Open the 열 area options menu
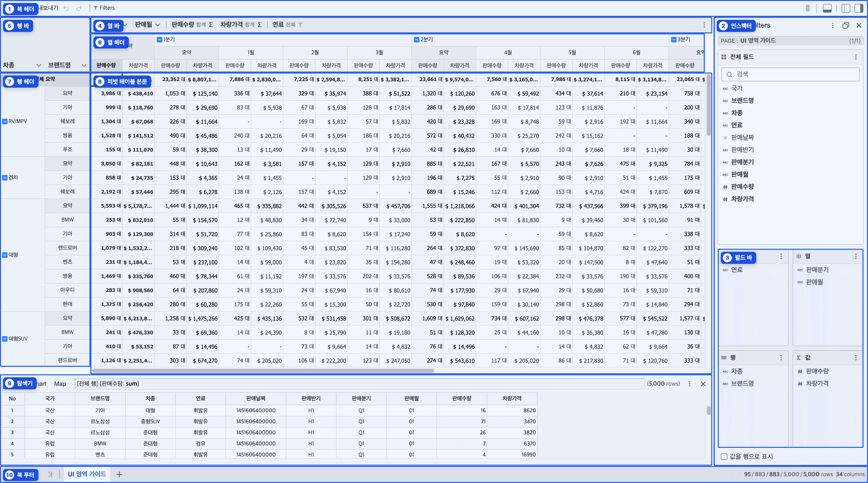 (855, 257)
